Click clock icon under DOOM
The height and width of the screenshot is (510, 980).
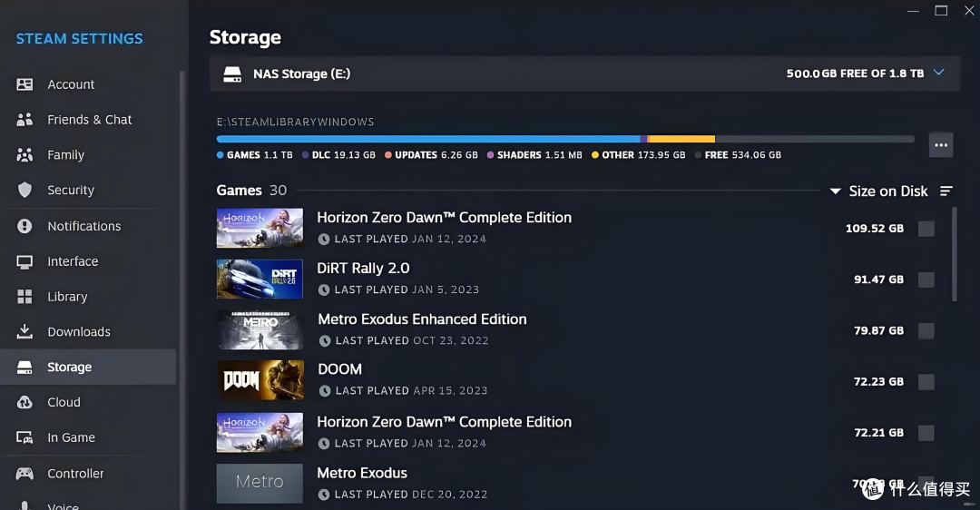tap(324, 391)
